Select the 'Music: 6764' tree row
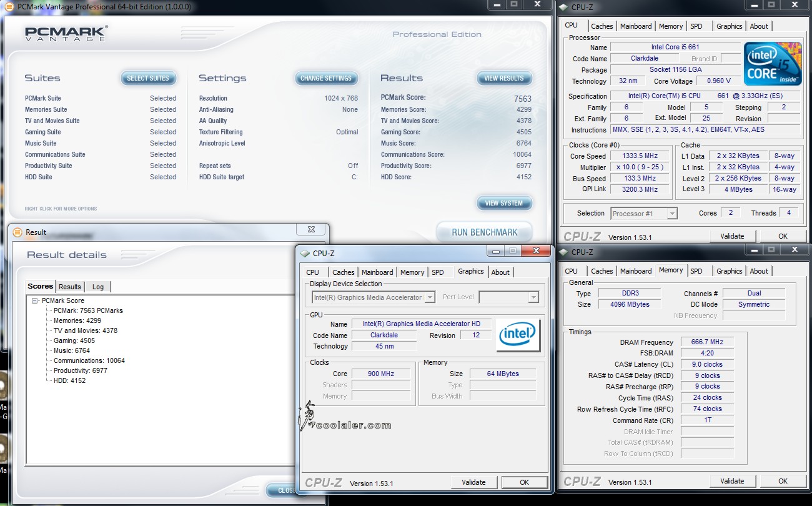The width and height of the screenshot is (812, 506). coord(72,350)
